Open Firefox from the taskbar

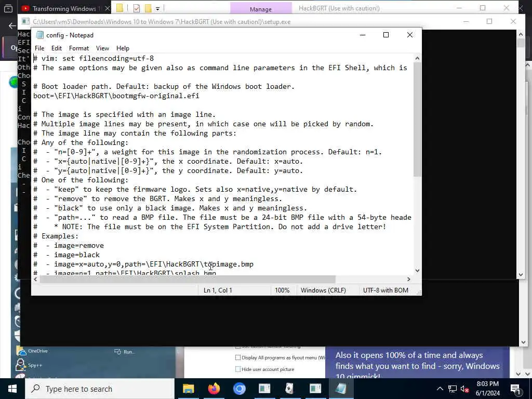214,389
